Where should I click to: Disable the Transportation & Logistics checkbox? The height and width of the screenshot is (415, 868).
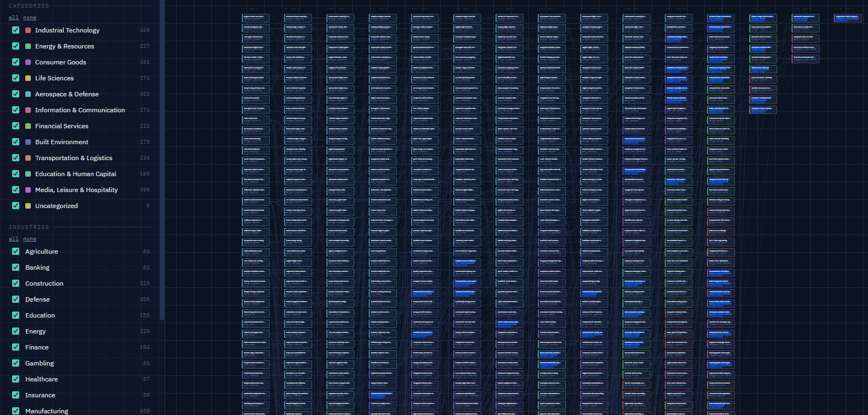click(16, 158)
